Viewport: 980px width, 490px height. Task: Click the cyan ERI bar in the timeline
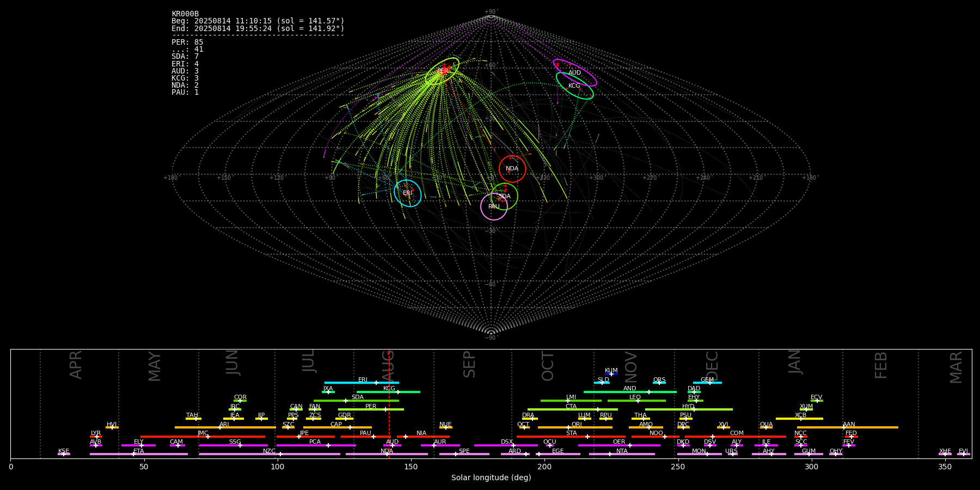coord(362,383)
